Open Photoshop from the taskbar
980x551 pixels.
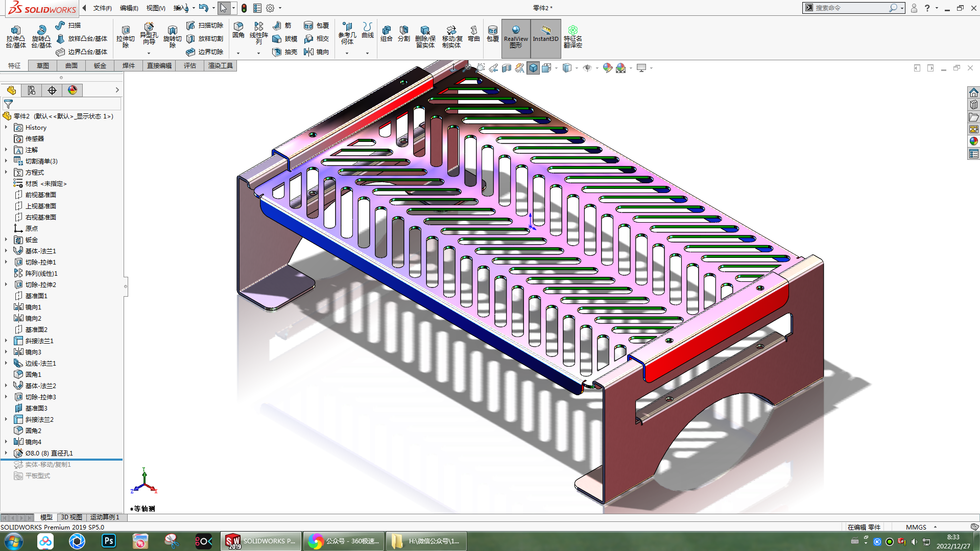[x=109, y=541]
